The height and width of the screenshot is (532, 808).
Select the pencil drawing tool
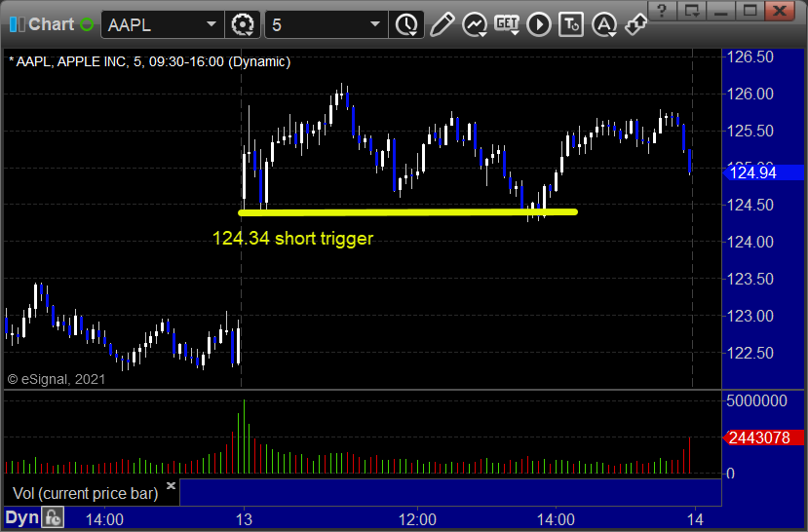pyautogui.click(x=442, y=24)
